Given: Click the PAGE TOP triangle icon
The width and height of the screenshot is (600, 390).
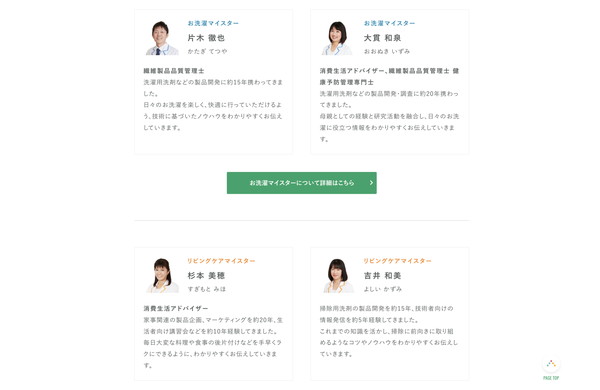Looking at the screenshot, I should pyautogui.click(x=551, y=364).
